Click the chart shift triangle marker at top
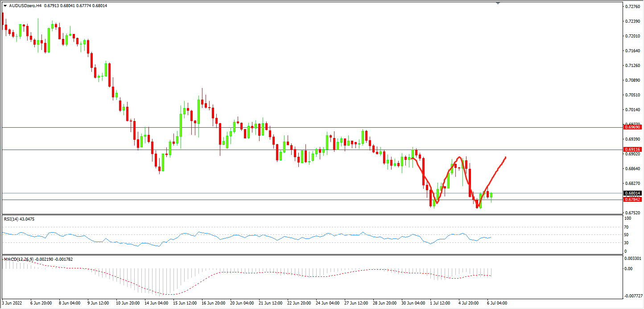This screenshot has height=309, width=644. point(498,3)
